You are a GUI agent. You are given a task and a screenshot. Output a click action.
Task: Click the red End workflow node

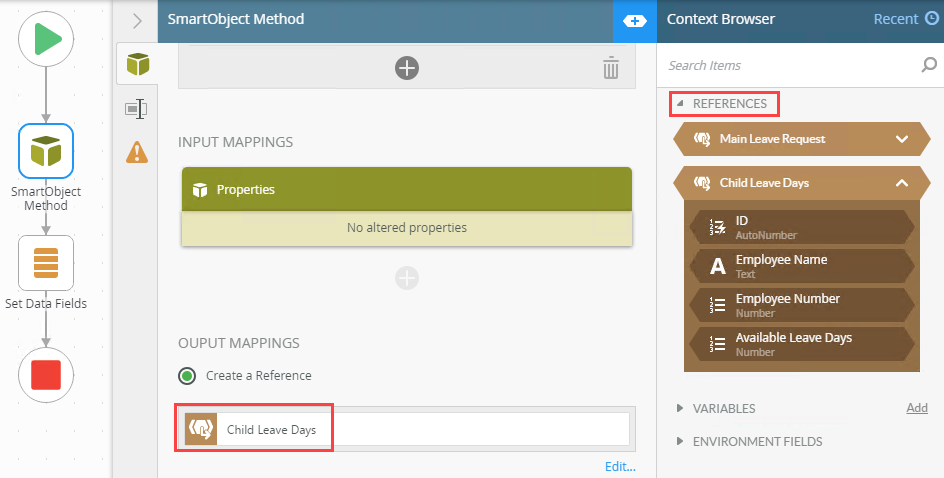click(x=46, y=374)
